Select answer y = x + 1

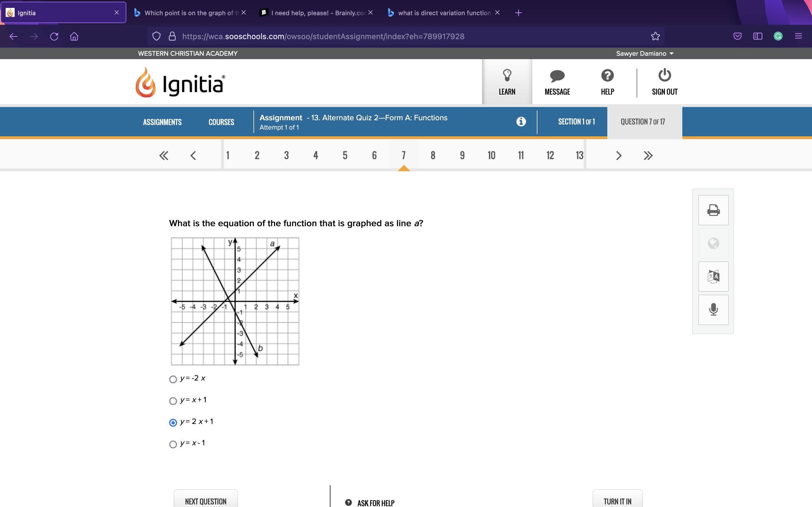(173, 401)
